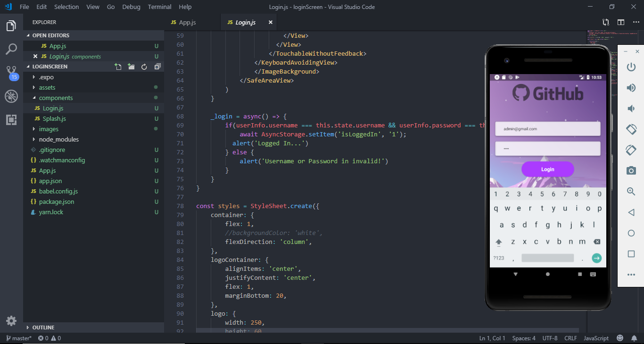Click Ln 1, Col 1 in status bar

pyautogui.click(x=492, y=338)
